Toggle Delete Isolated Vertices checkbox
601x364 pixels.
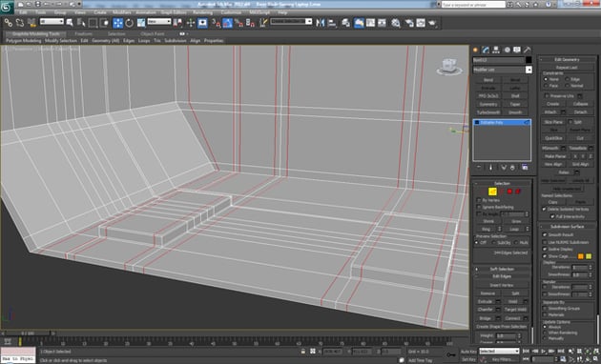tap(545, 209)
